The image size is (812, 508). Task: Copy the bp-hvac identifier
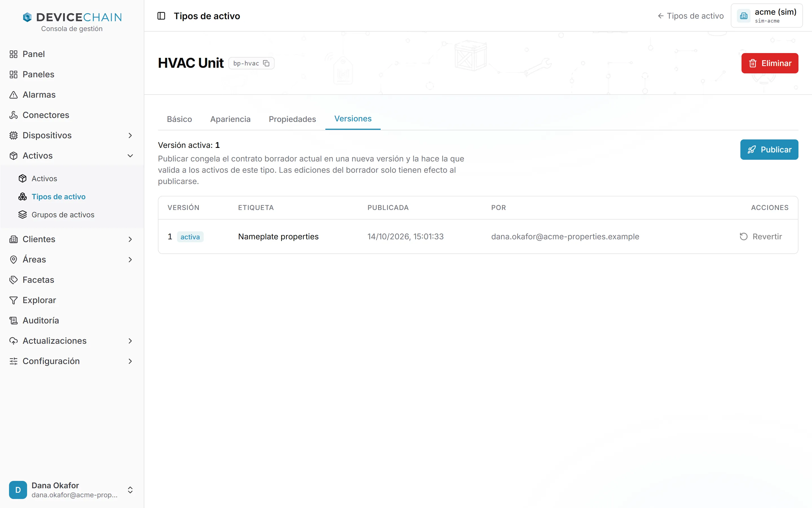(x=266, y=63)
